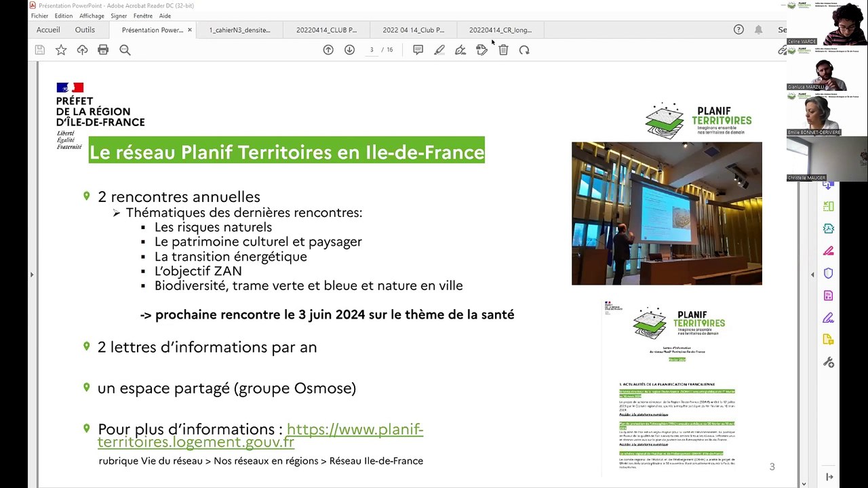Open the Edition menu
The height and width of the screenshot is (488, 868).
click(64, 16)
